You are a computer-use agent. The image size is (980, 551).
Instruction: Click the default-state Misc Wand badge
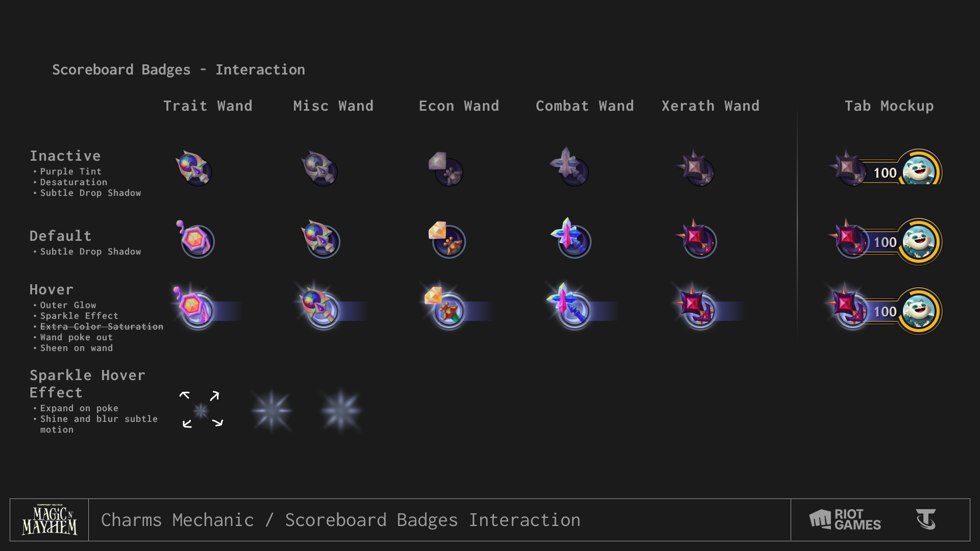tap(321, 239)
